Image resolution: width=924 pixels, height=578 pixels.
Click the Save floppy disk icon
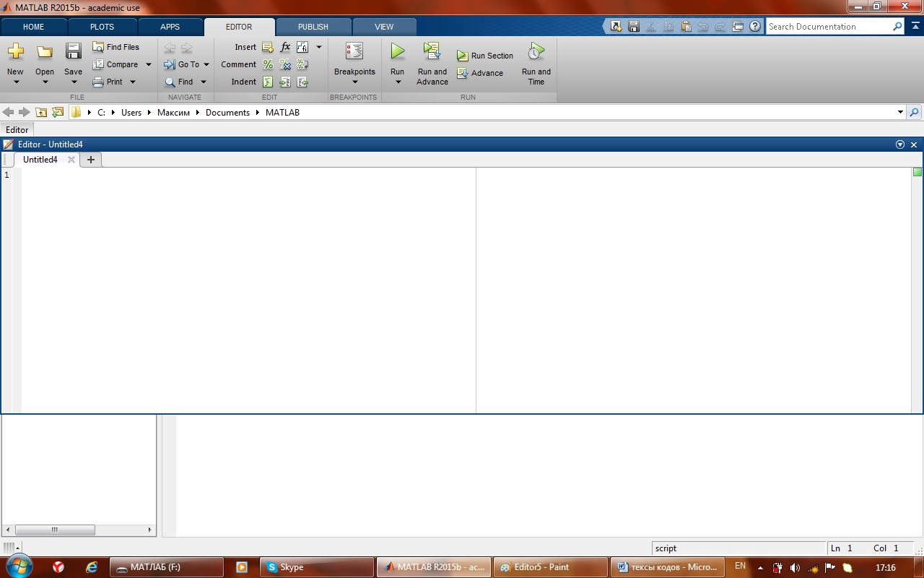tap(73, 51)
